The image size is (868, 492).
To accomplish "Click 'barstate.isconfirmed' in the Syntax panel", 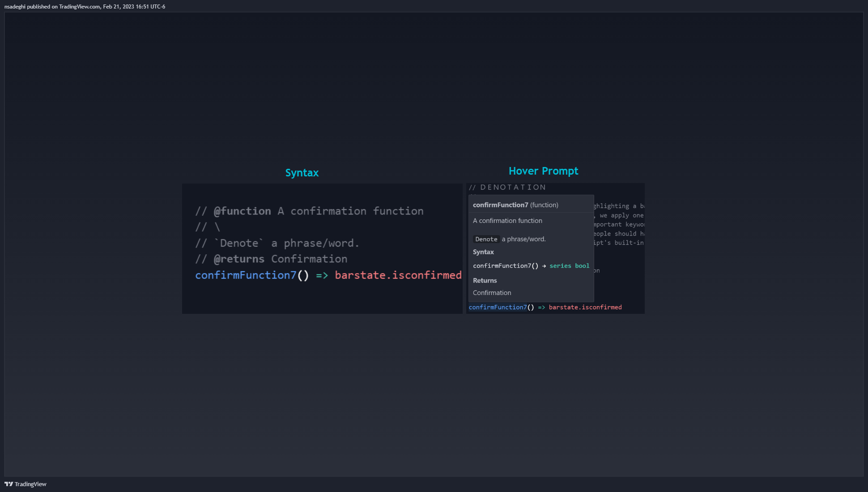I will (x=398, y=275).
